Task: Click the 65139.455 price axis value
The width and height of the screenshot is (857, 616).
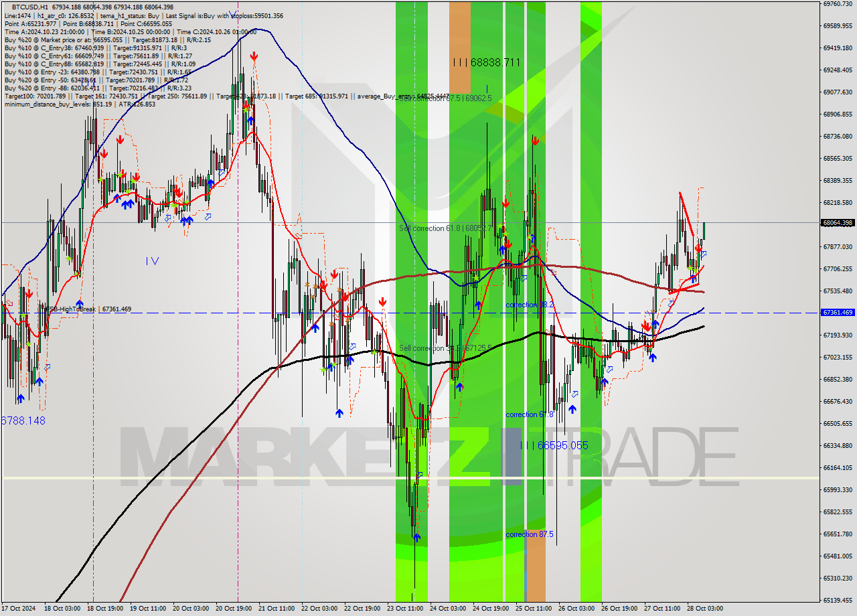Action: click(837, 601)
